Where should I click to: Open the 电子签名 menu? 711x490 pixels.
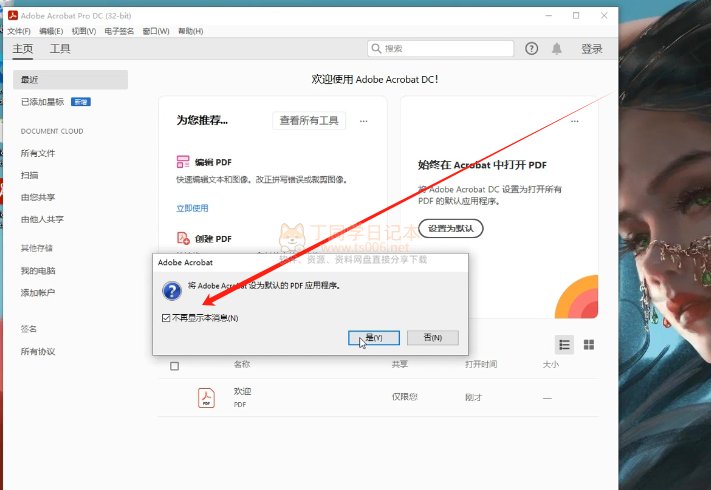[119, 31]
